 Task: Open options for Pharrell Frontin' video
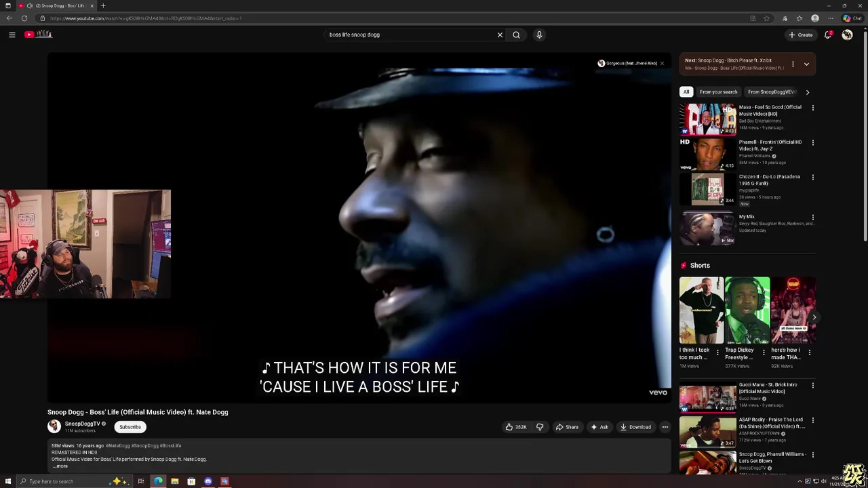pyautogui.click(x=812, y=143)
